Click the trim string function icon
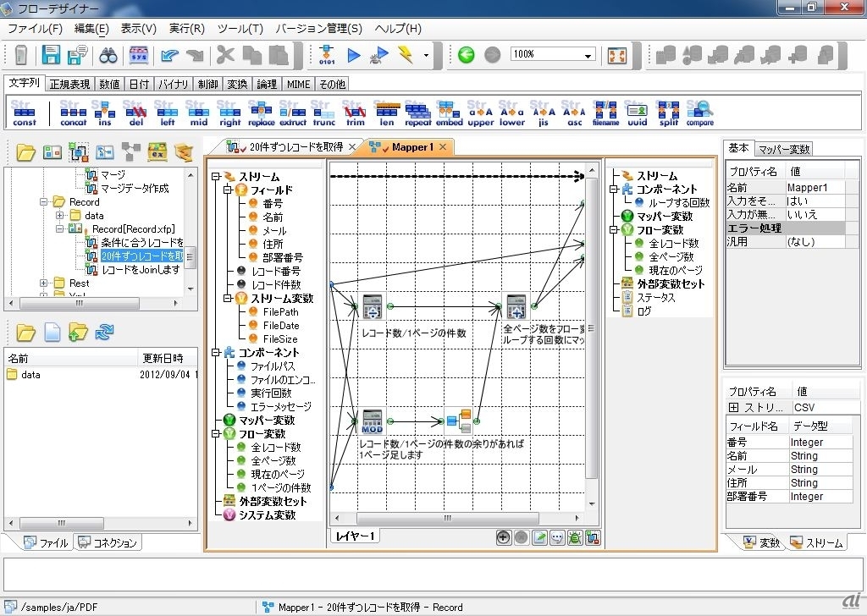 (355, 112)
